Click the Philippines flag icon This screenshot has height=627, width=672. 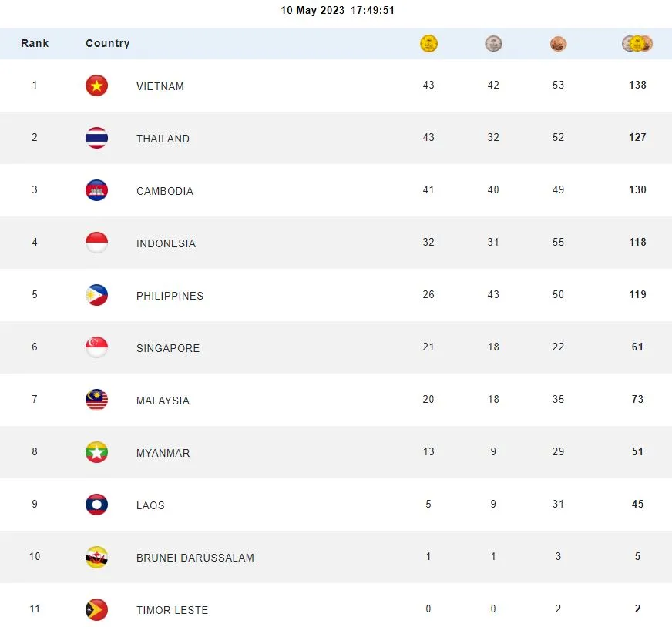[x=96, y=295]
